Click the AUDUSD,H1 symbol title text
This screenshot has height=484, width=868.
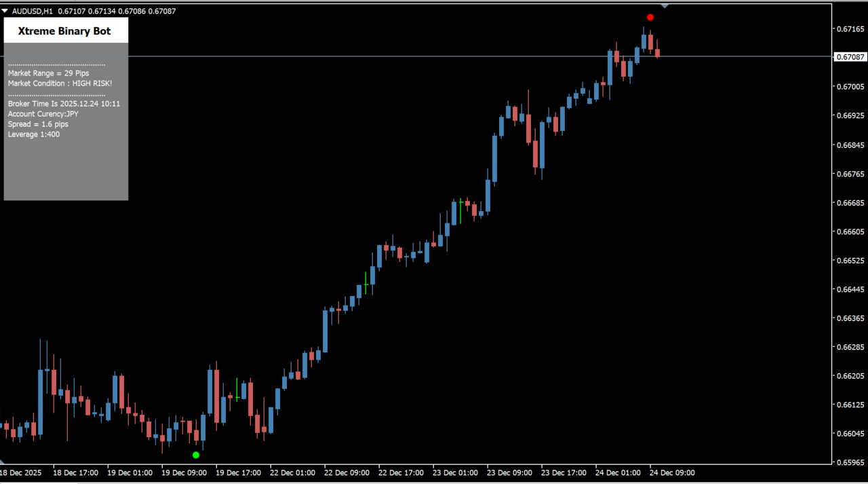pos(32,12)
